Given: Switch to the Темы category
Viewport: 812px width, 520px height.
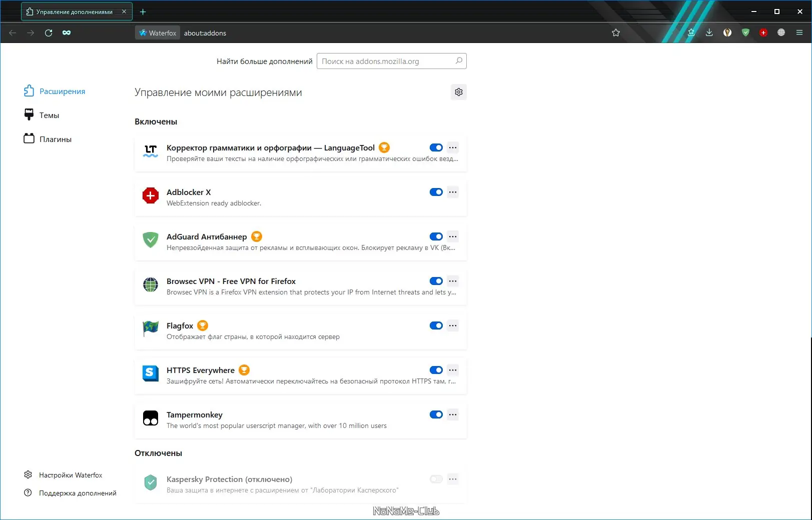Looking at the screenshot, I should tap(42, 115).
